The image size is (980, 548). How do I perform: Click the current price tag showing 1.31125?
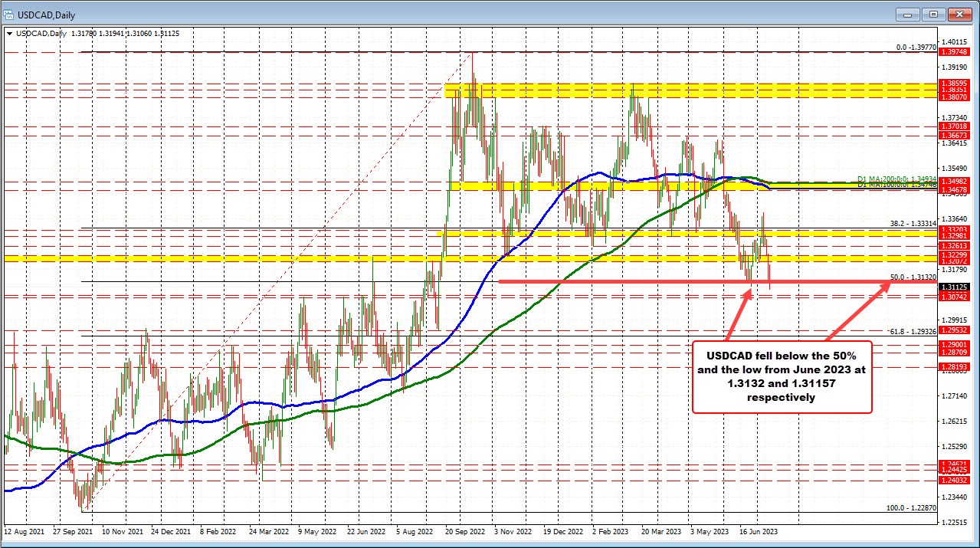point(956,287)
